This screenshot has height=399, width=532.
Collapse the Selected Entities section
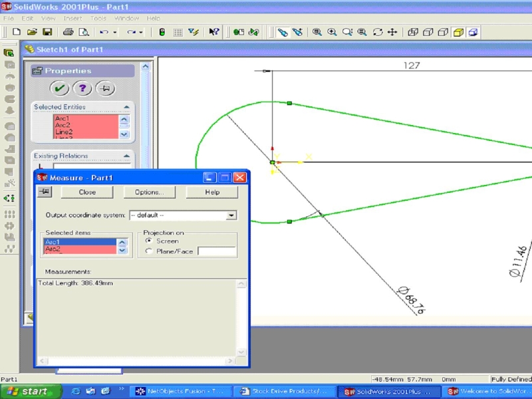126,107
